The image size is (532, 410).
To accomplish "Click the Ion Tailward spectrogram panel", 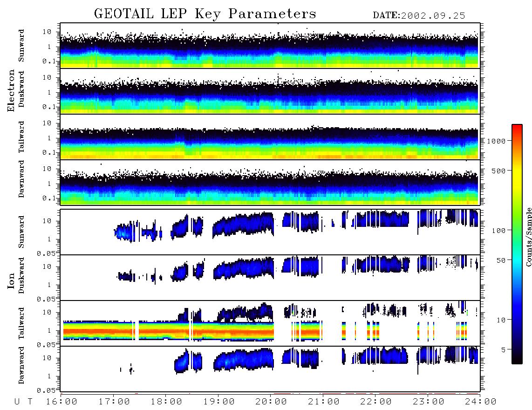I will pos(270,323).
